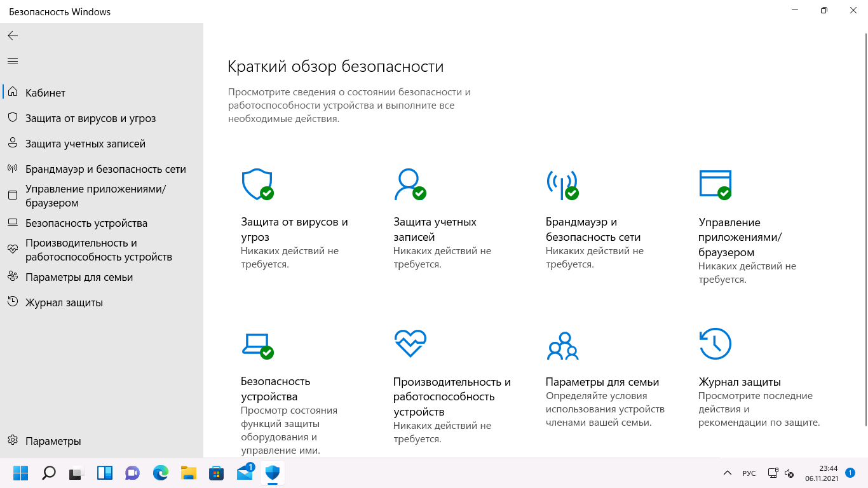Open Защита учетных записей sidebar item
This screenshot has width=868, height=488.
pyautogui.click(x=102, y=144)
